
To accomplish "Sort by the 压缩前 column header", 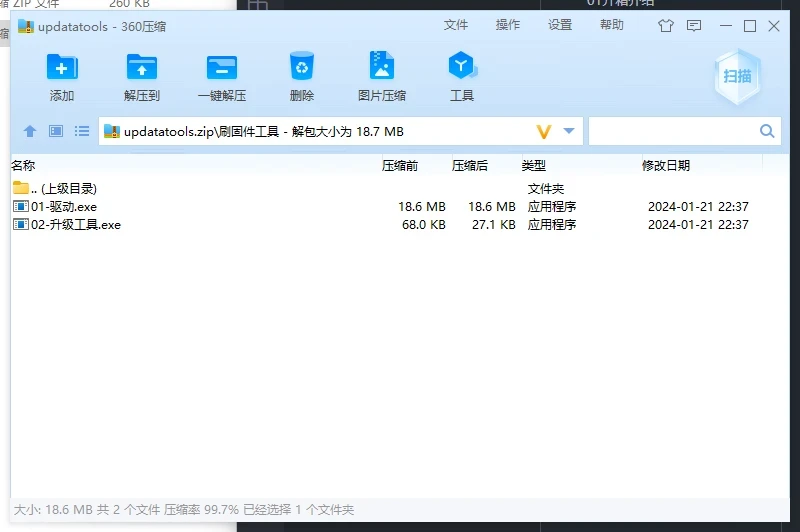I will [399, 165].
